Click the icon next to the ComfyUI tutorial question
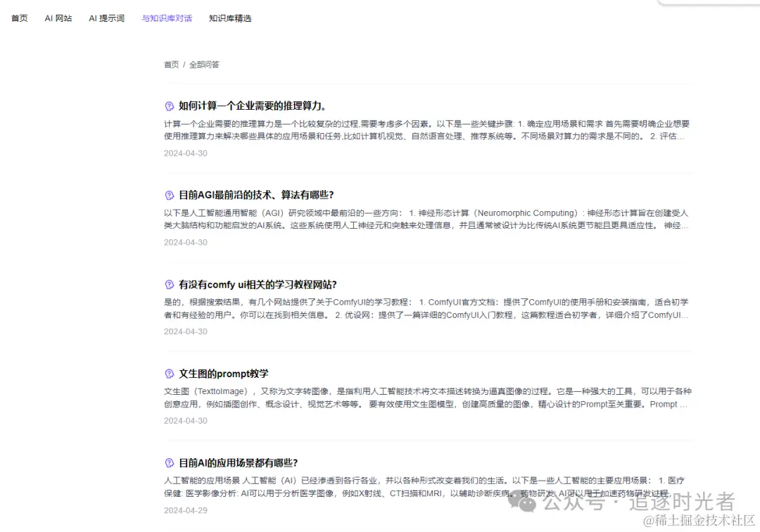 point(168,284)
